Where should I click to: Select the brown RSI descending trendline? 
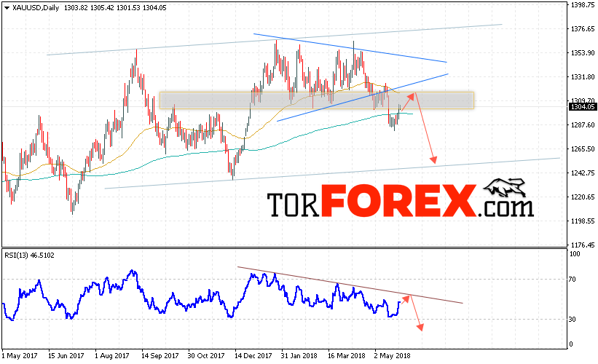coord(350,285)
